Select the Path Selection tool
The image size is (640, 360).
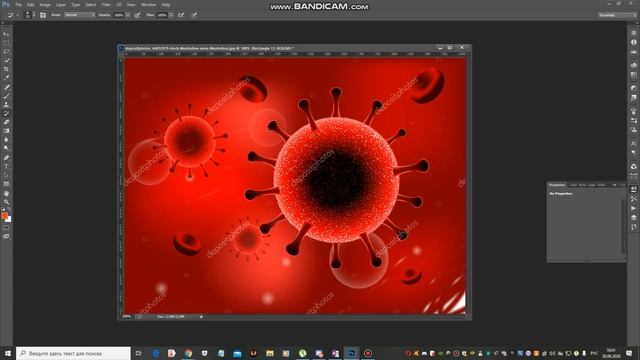[x=6, y=175]
